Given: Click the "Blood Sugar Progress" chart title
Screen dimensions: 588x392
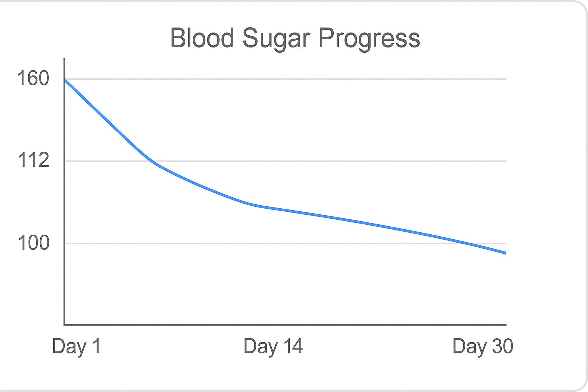Looking at the screenshot, I should tap(295, 38).
